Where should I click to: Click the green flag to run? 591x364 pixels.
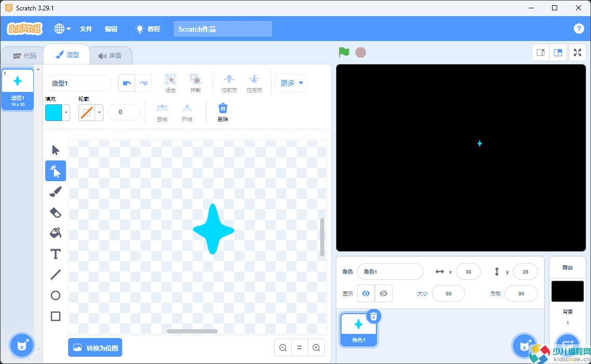(344, 52)
